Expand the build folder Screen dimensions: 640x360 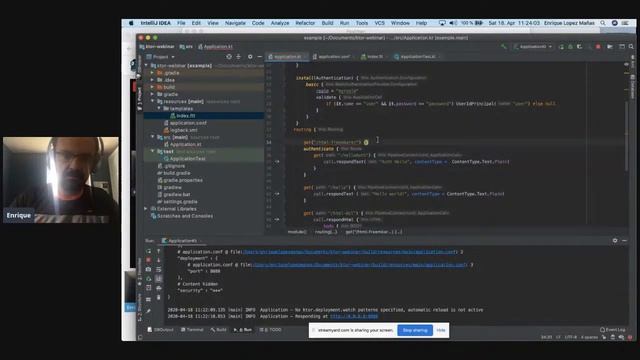coord(153,87)
